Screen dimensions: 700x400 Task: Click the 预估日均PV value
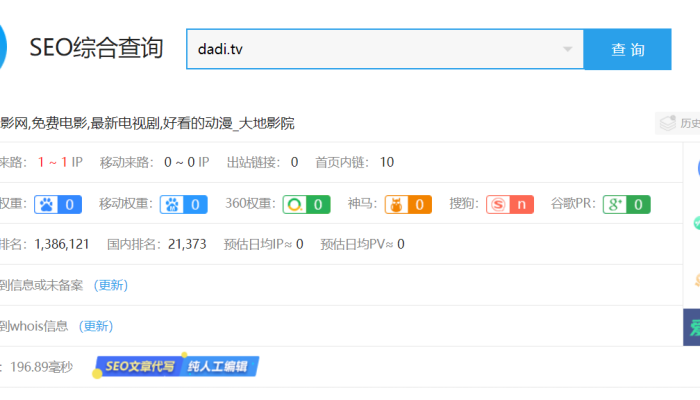coord(401,244)
